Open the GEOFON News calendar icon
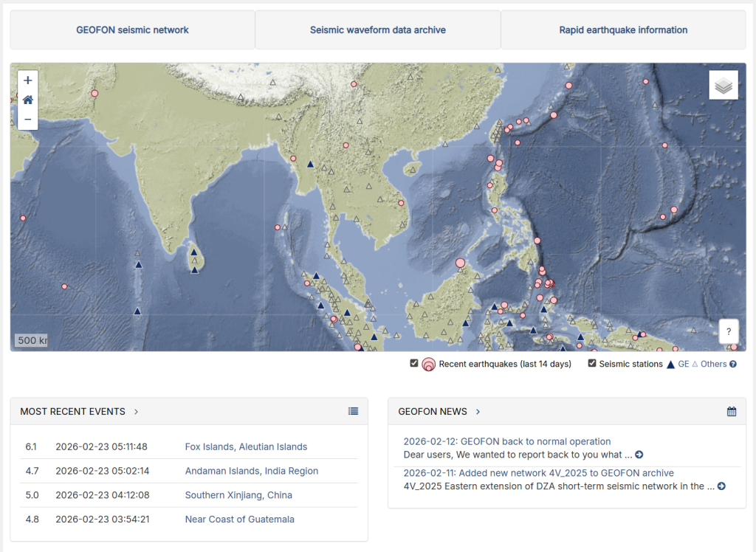The image size is (756, 552). pos(731,411)
